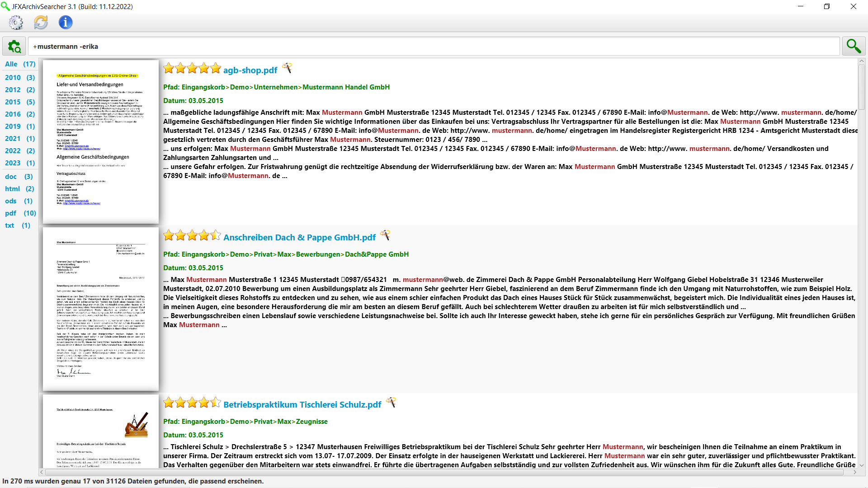
Task: Click the vertical scrollbar down arrow
Action: point(862,465)
